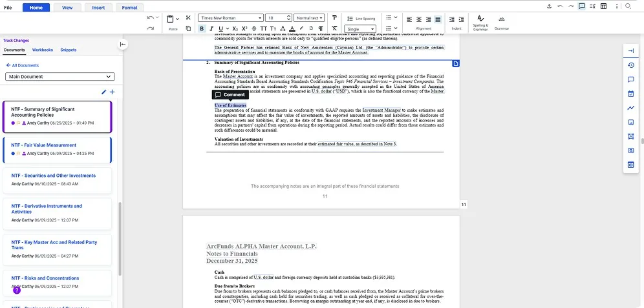Open find-in-document icon in right sidebar
Image resolution: width=644 pixels, height=308 pixels.
pos(631,150)
